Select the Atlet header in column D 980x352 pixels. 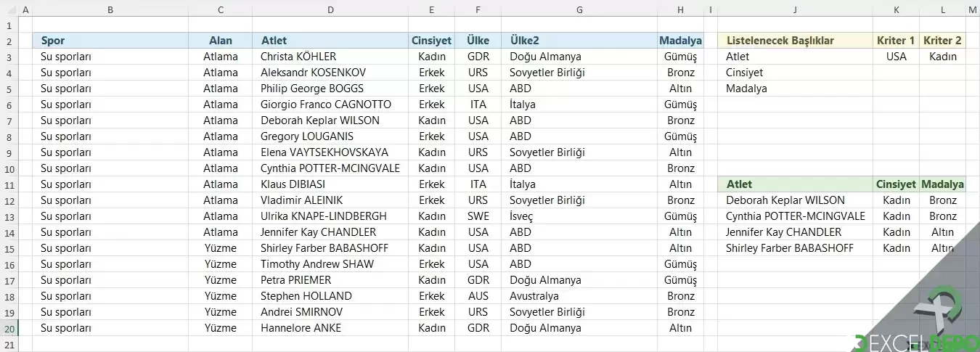pos(330,41)
